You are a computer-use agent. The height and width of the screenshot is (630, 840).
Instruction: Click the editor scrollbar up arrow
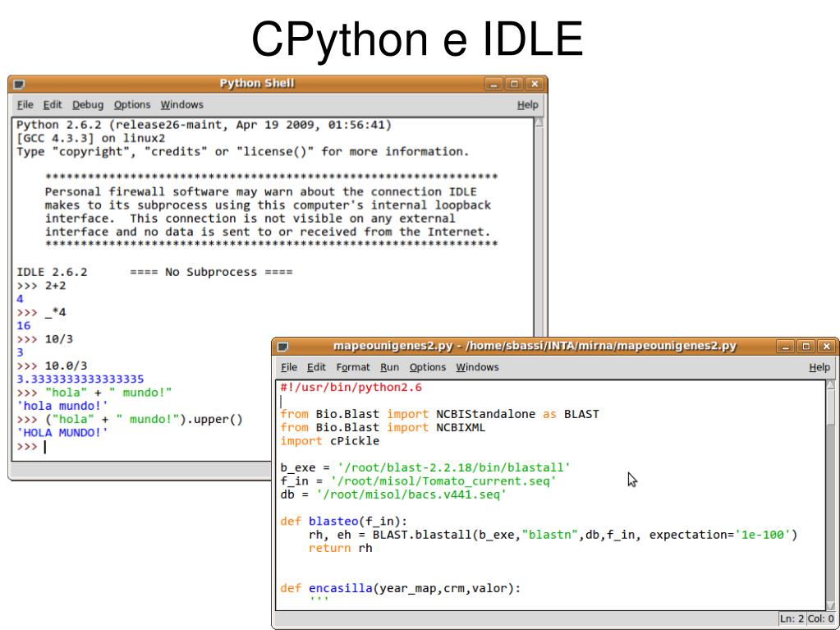pyautogui.click(x=831, y=384)
